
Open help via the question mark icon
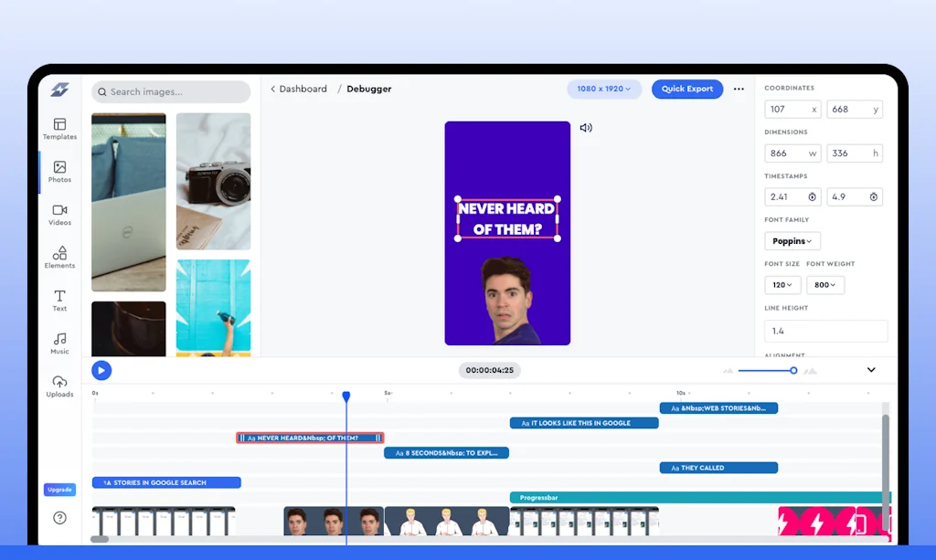coord(59,518)
